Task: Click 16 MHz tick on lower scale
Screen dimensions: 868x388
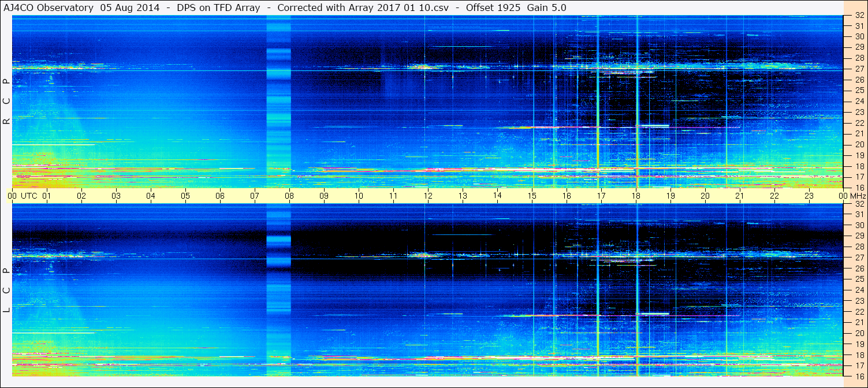Action: [859, 376]
